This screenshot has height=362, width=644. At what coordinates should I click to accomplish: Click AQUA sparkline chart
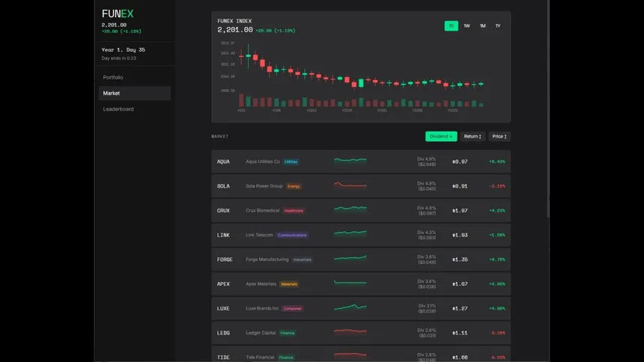[350, 160]
